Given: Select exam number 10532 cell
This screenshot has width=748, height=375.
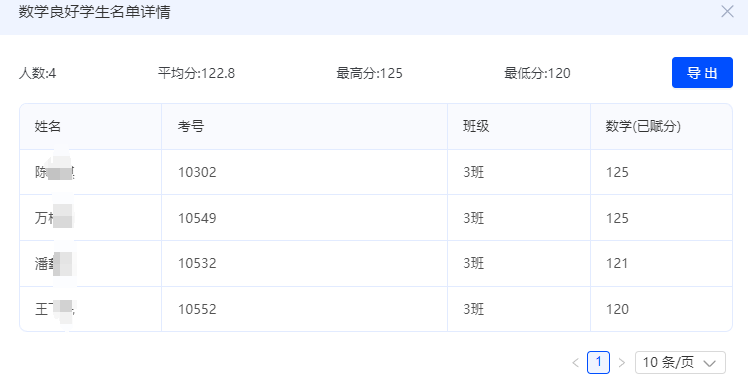Looking at the screenshot, I should pos(304,263).
